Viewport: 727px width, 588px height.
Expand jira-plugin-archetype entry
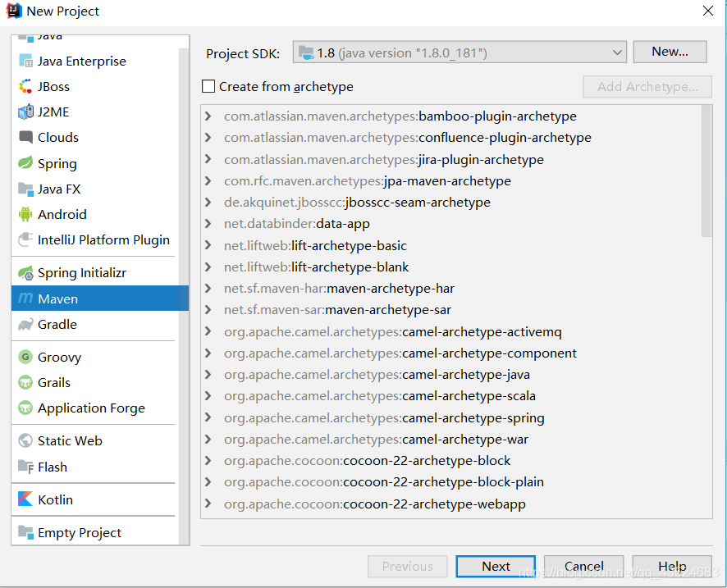pos(208,159)
